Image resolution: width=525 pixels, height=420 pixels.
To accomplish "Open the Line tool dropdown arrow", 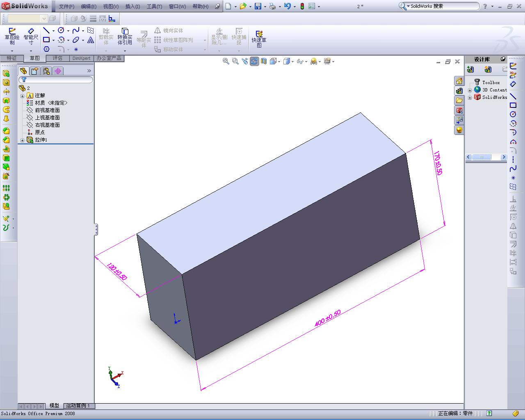I will pos(53,31).
